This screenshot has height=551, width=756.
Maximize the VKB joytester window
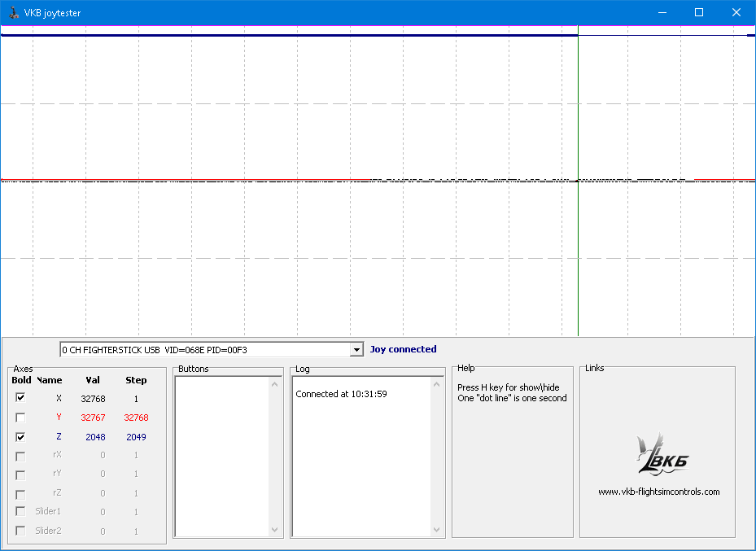(698, 13)
